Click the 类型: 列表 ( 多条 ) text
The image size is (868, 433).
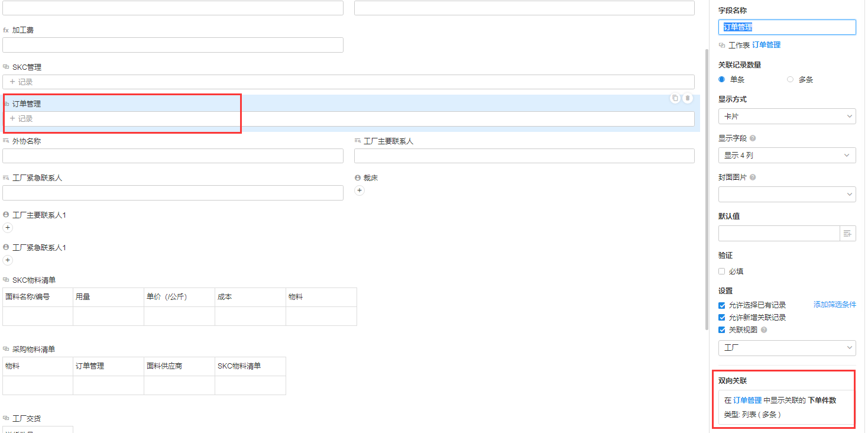point(753,415)
